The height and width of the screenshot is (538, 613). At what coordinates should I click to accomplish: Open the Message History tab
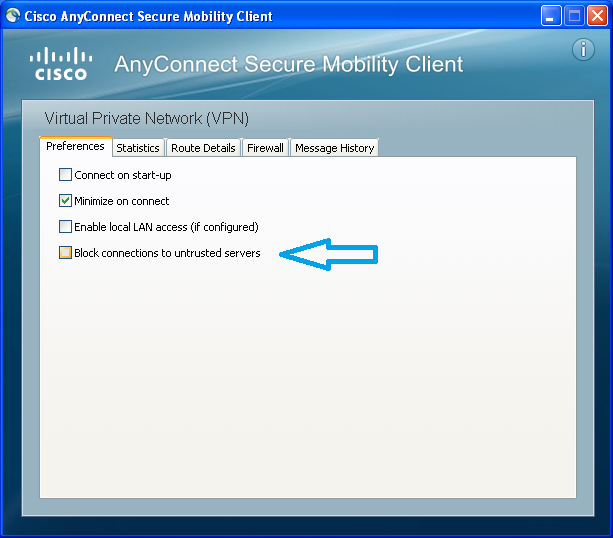click(x=335, y=148)
